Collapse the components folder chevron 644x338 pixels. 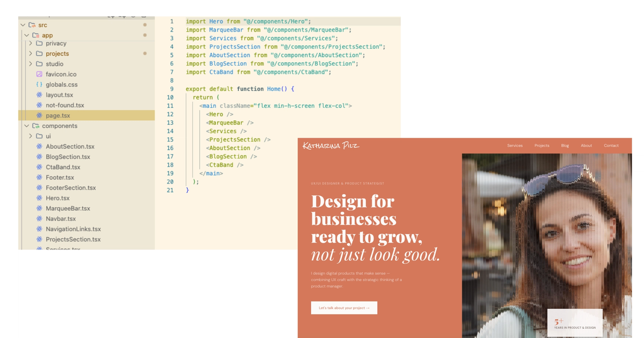(x=26, y=126)
